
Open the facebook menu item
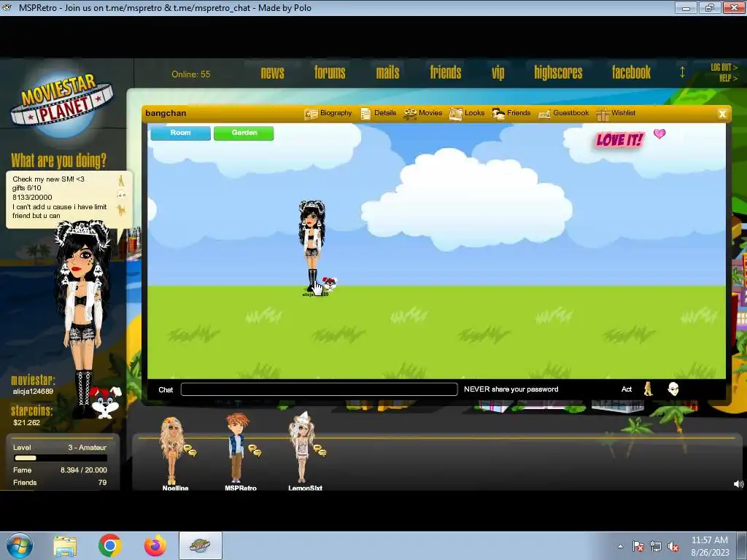[x=631, y=72]
